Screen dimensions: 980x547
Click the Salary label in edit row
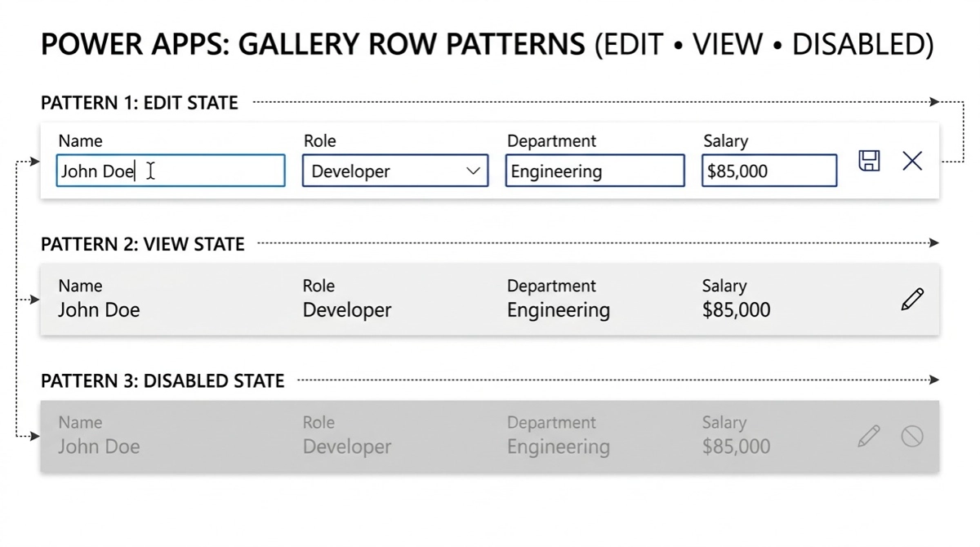pyautogui.click(x=725, y=141)
